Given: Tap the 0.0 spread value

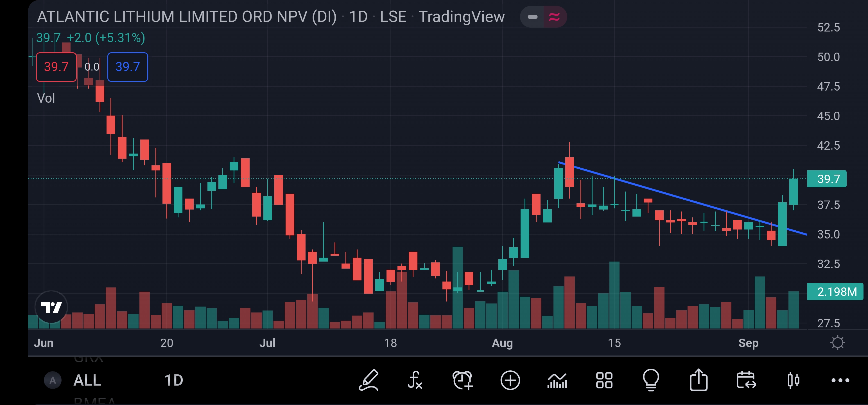Looking at the screenshot, I should tap(92, 67).
